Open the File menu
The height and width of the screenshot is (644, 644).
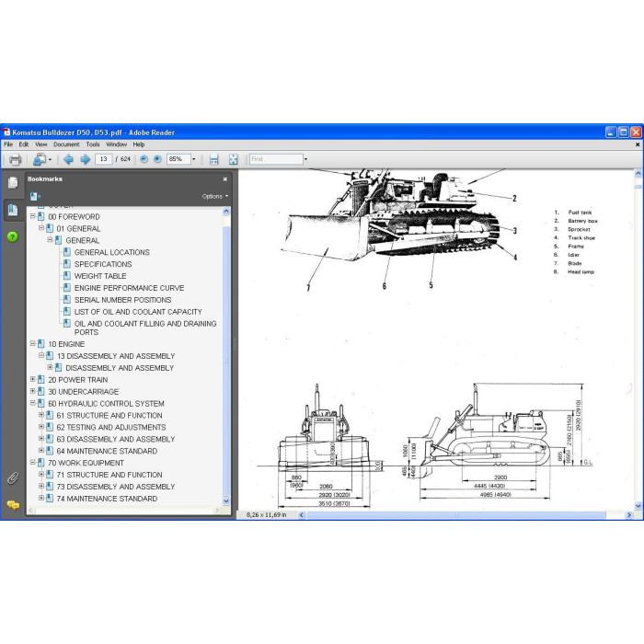[x=8, y=144]
